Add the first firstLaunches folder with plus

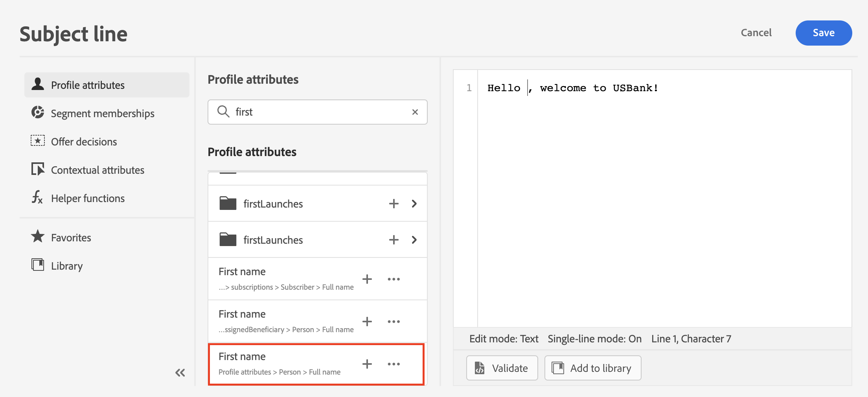tap(394, 204)
